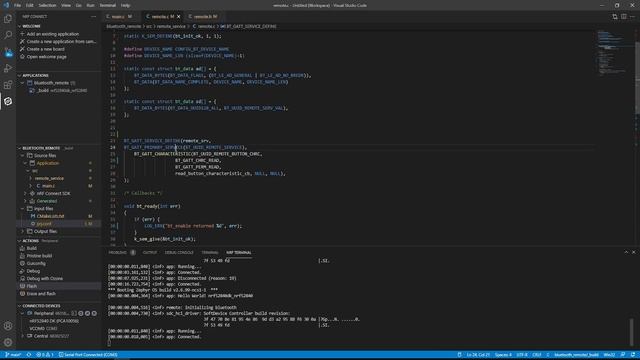This screenshot has width=640, height=360.
Task: Click the first action icon on Peripheral row
Action: pos(74,313)
